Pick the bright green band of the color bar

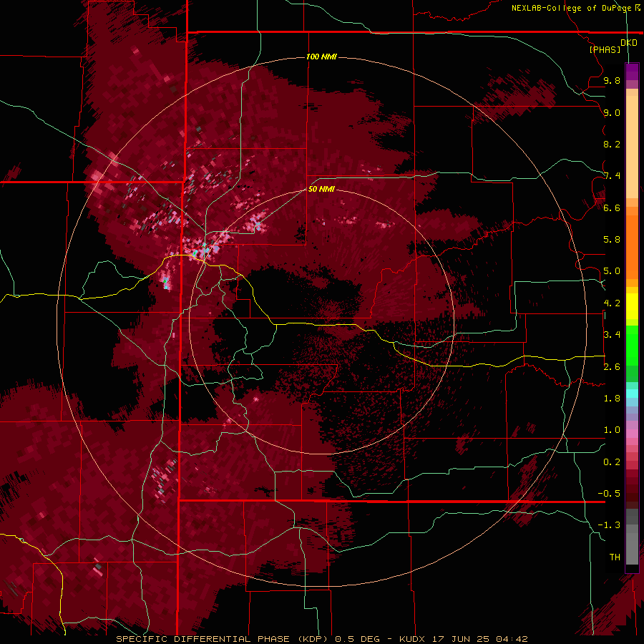[x=632, y=345]
